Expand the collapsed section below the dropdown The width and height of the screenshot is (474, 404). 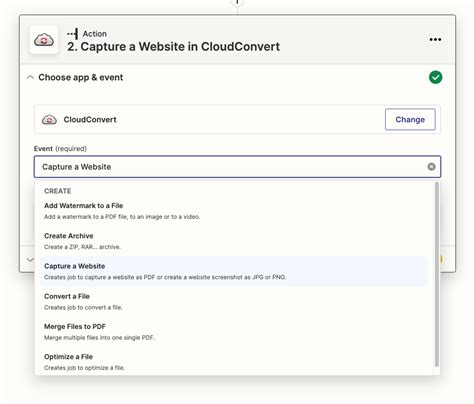[x=30, y=259]
